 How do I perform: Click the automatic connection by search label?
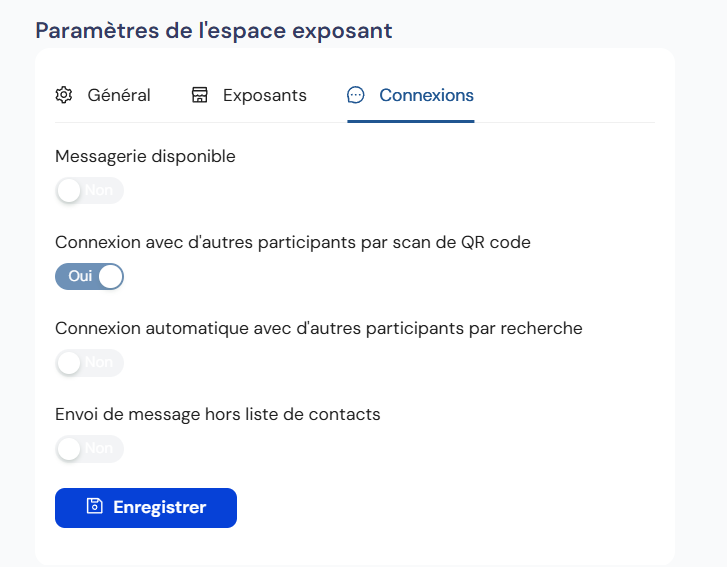point(318,328)
